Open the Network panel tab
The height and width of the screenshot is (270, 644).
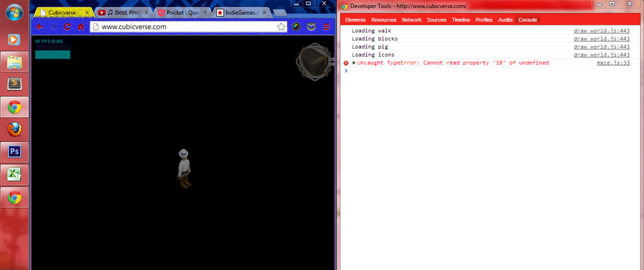411,20
